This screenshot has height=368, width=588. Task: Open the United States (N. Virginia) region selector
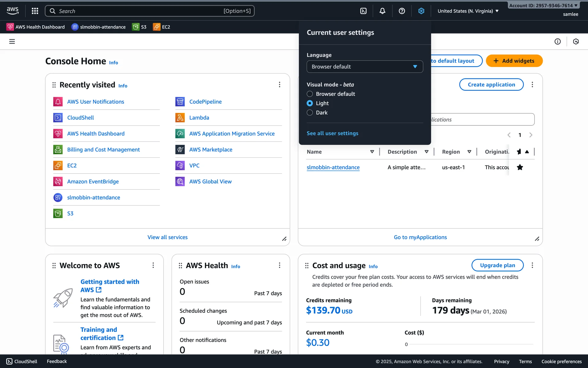coord(468,11)
